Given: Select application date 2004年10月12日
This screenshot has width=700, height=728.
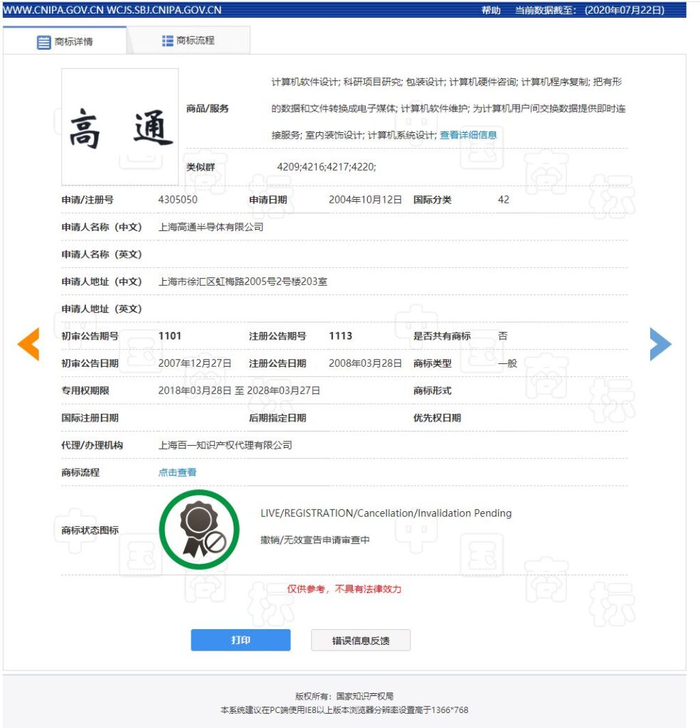Looking at the screenshot, I should point(365,200).
